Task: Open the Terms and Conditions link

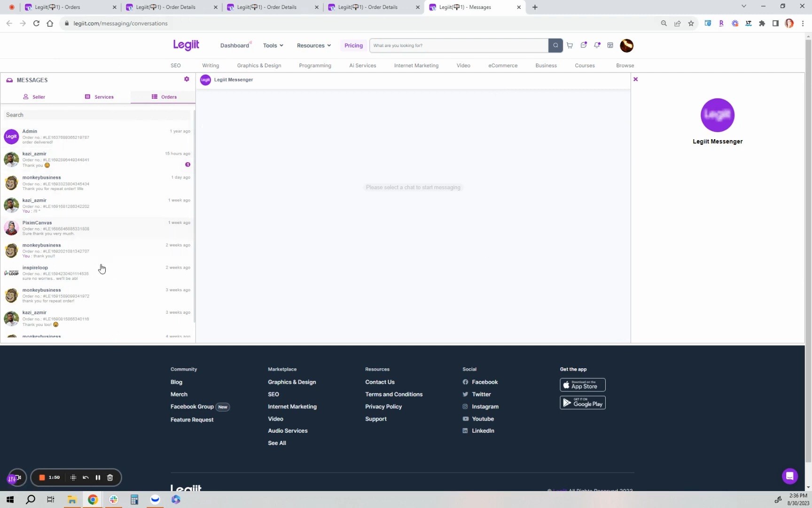Action: (394, 394)
